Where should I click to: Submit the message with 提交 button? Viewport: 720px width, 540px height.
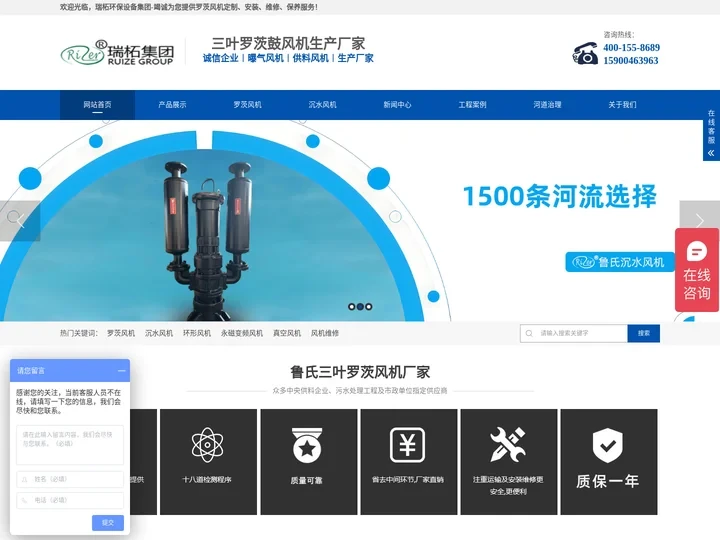click(x=108, y=523)
